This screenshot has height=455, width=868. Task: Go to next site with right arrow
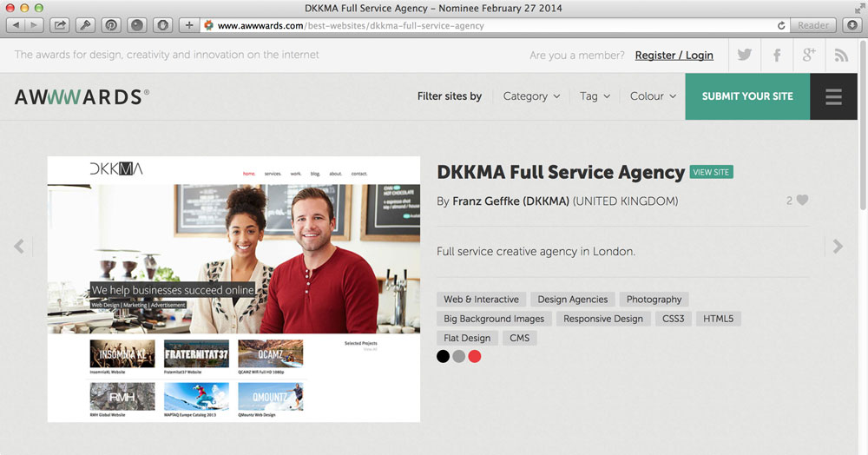[838, 247]
